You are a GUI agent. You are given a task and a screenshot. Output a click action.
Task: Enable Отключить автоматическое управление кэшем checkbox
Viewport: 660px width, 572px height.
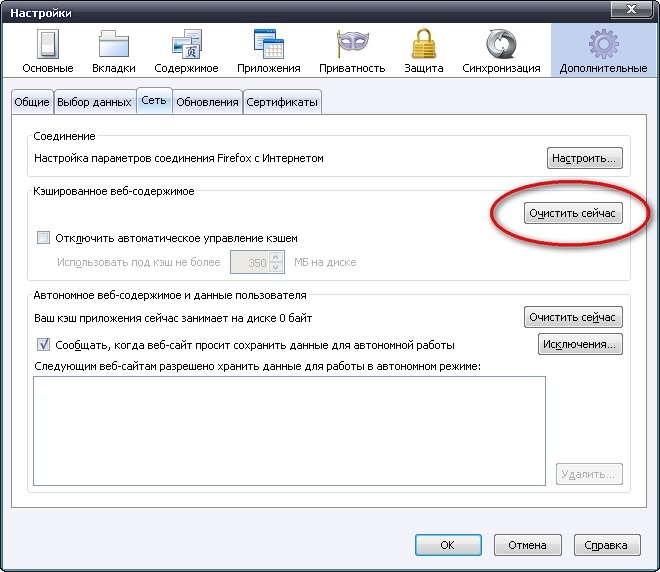[x=43, y=238]
